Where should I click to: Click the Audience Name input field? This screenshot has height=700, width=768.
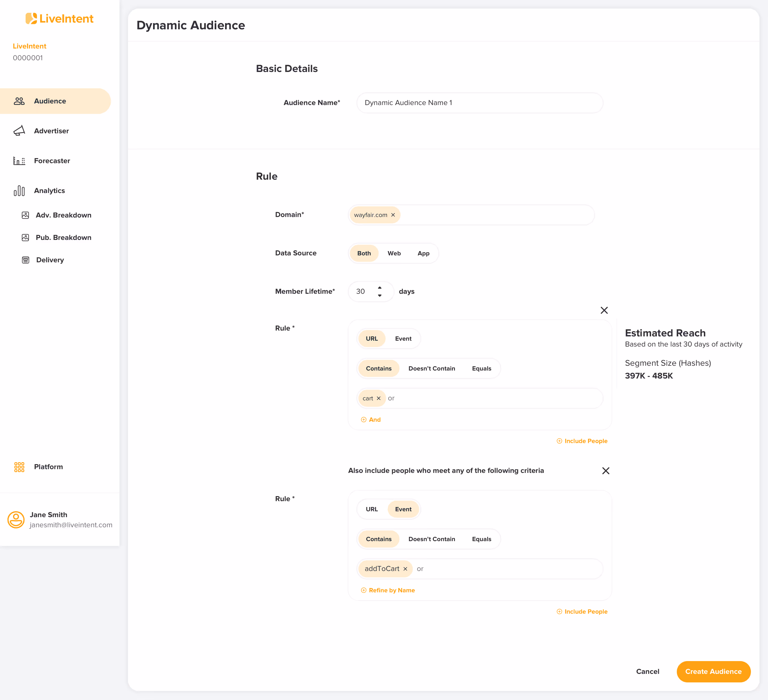click(x=480, y=103)
